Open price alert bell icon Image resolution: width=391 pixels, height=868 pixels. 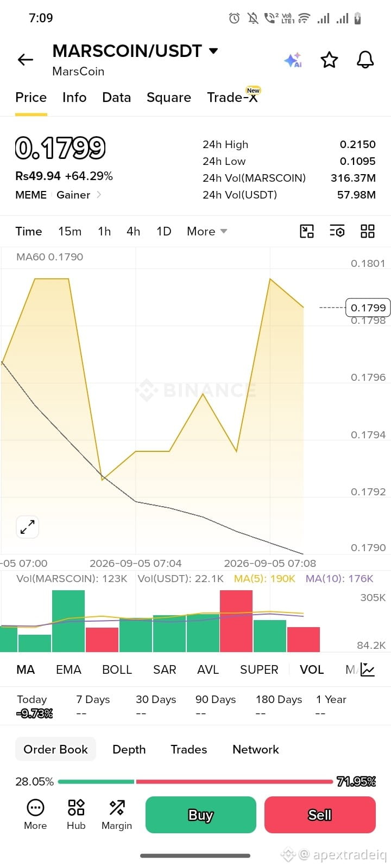pos(365,60)
